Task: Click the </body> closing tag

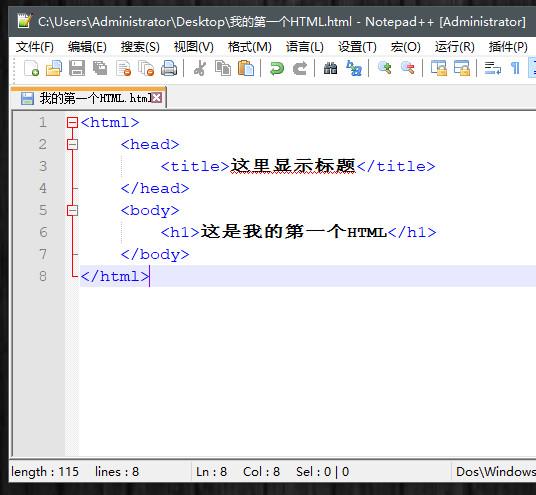Action: point(155,254)
